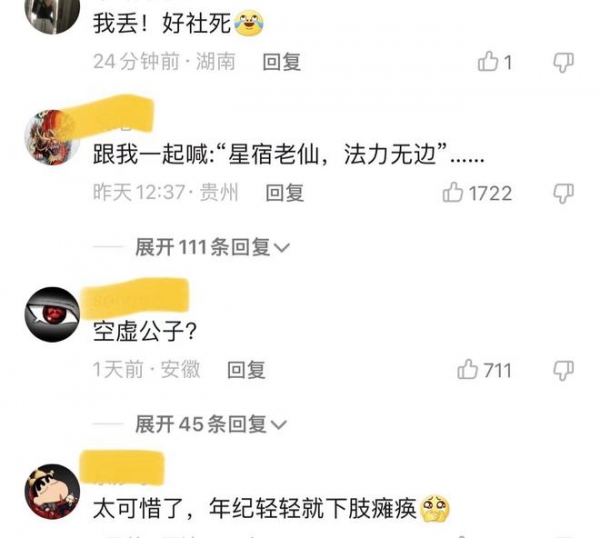Viewport: 600px width, 538px height.
Task: Tap the crying-laughing emoji after 好社死
Action: 249,23
